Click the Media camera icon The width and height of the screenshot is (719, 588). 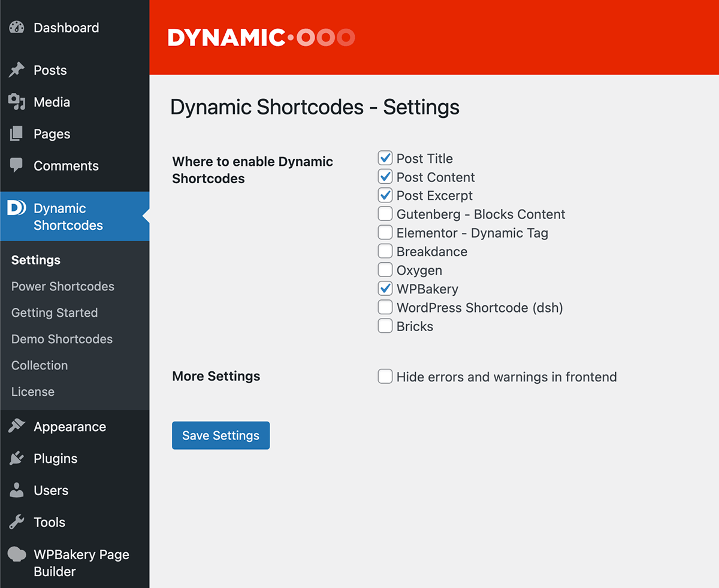tap(17, 102)
